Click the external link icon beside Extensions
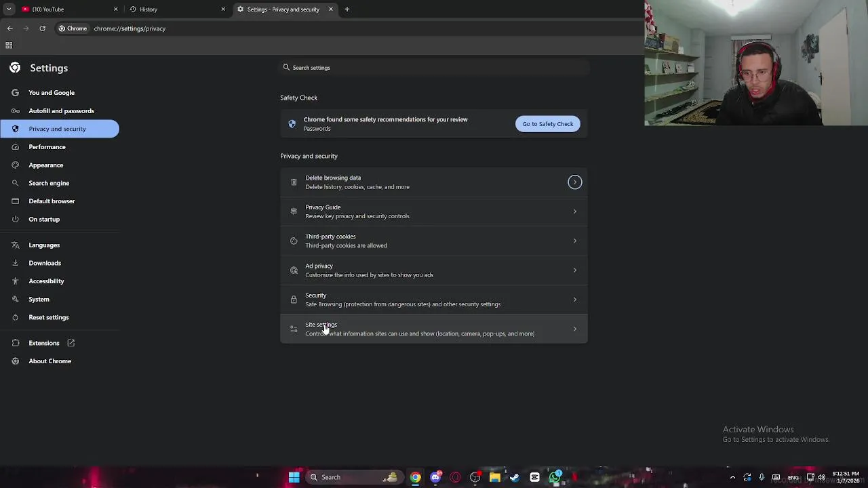868x488 pixels. 71,343
